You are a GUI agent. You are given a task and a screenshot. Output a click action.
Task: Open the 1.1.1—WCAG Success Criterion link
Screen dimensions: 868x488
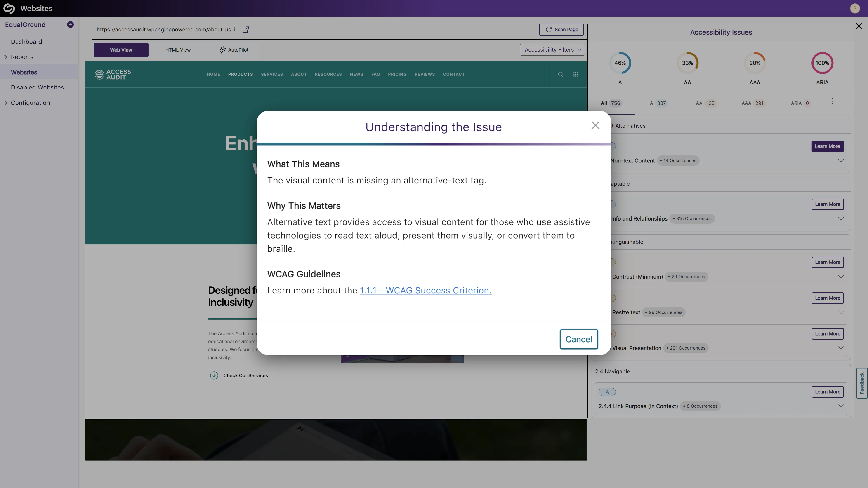pos(426,291)
